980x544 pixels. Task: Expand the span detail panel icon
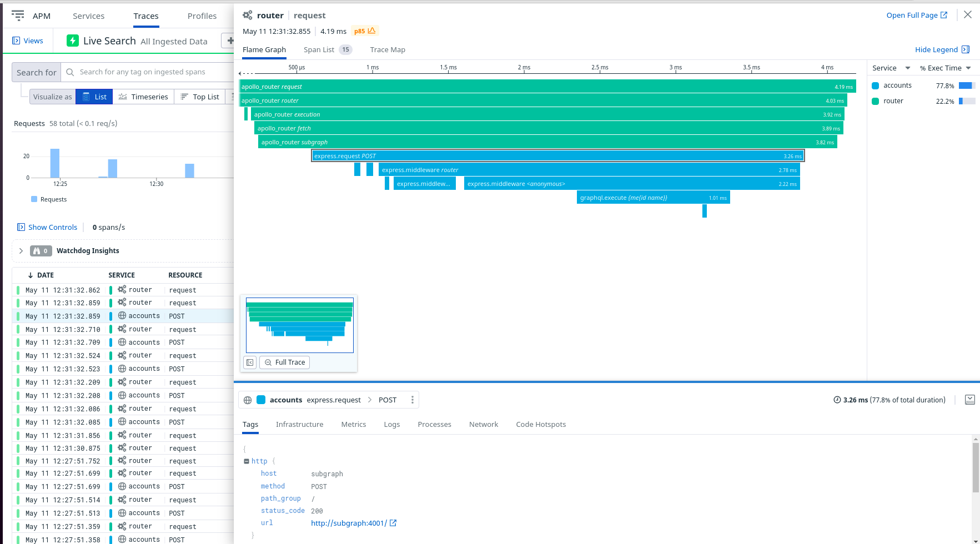(970, 400)
